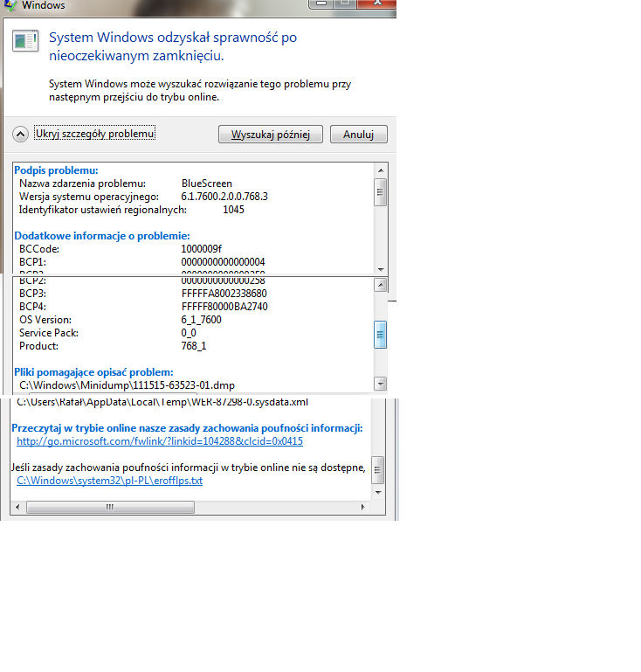Click the 'BCCode:' label
This screenshot has width=641, height=672.
(39, 249)
